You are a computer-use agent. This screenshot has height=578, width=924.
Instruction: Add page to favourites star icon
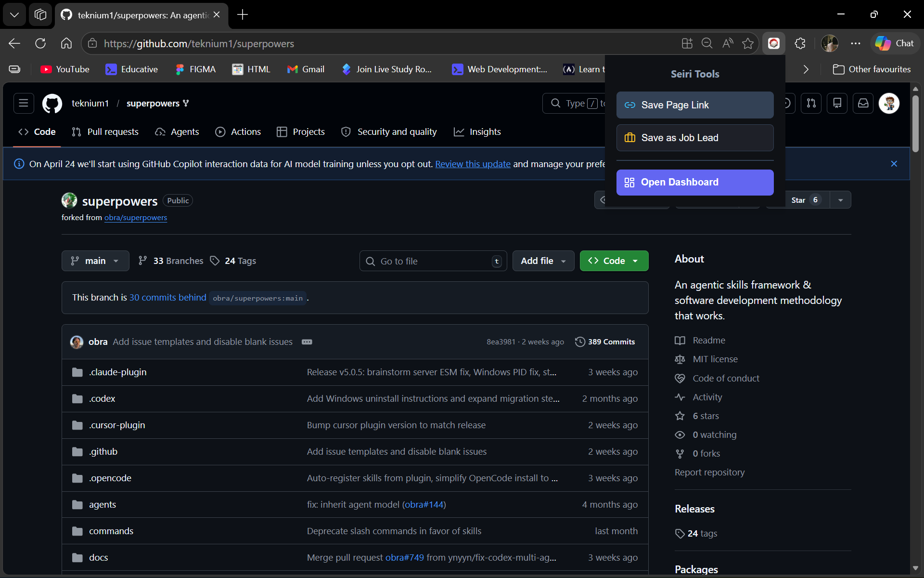pos(747,43)
